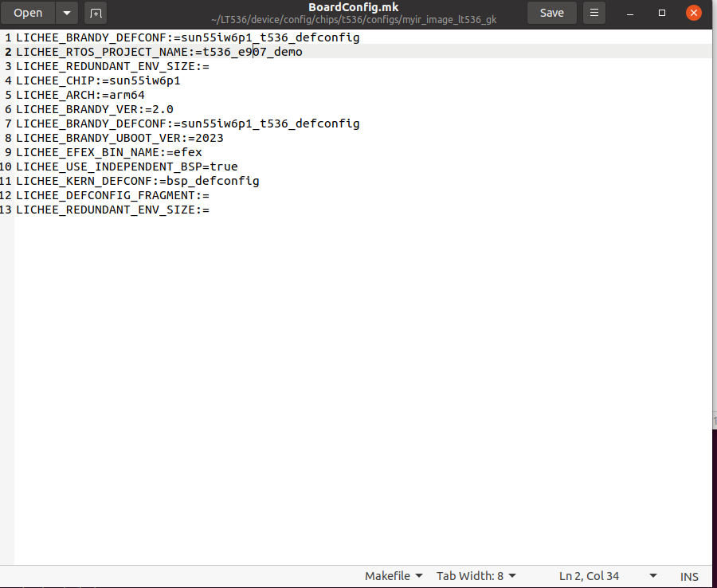Minimize the editor window
Viewport: 717px width, 588px height.
click(x=629, y=13)
